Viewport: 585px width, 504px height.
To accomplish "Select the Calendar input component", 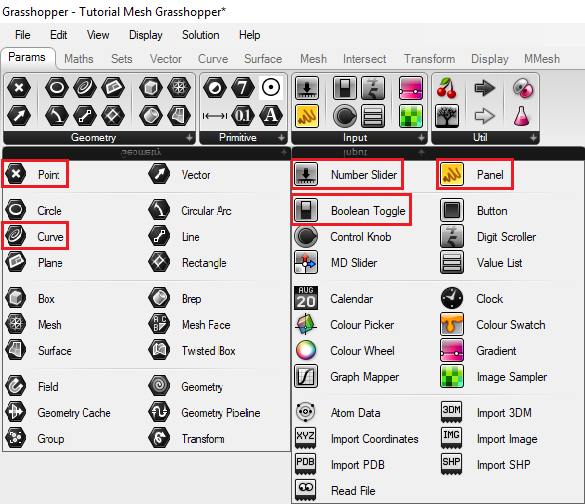I will point(334,298).
